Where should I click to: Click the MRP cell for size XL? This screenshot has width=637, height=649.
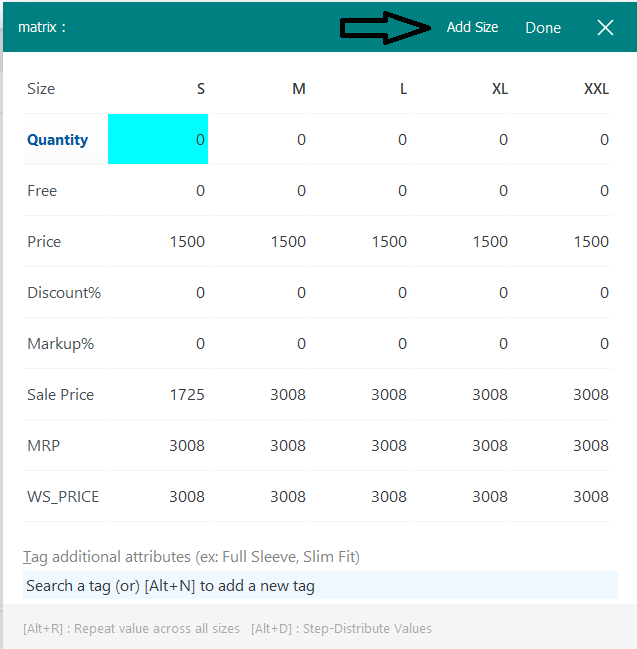(461, 445)
